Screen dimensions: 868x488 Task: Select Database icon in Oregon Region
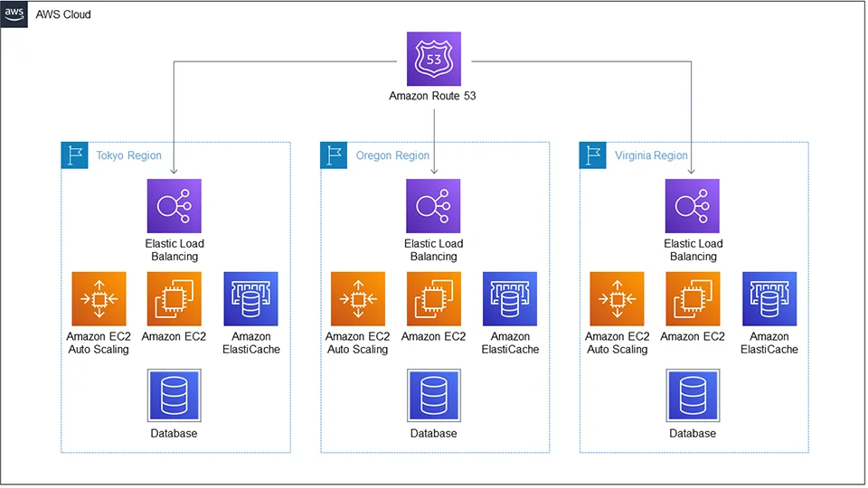(433, 396)
